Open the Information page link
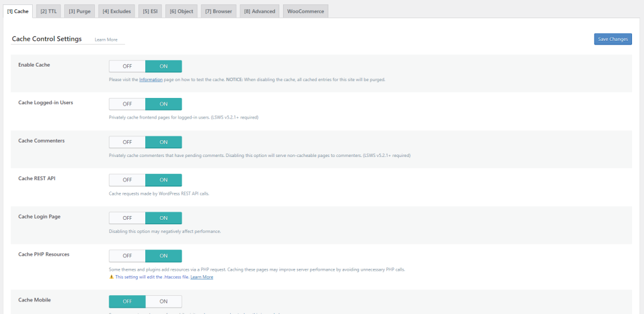 click(151, 80)
